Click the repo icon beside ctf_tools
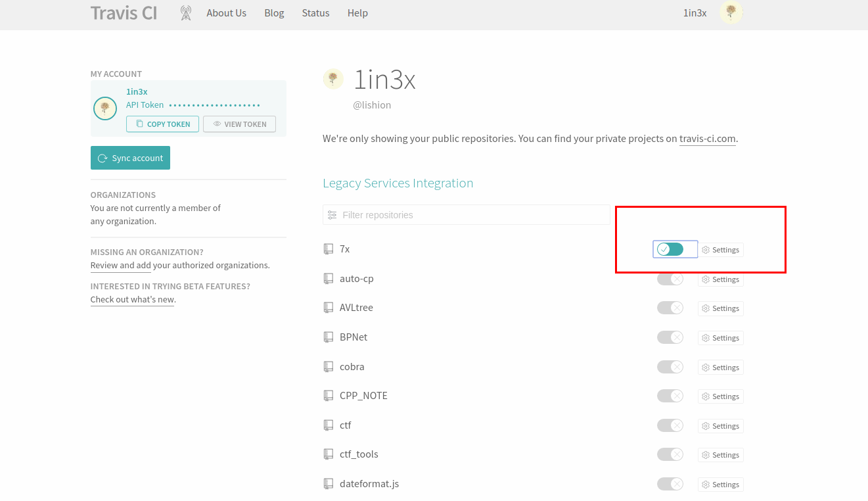This screenshot has height=501, width=868. click(329, 454)
